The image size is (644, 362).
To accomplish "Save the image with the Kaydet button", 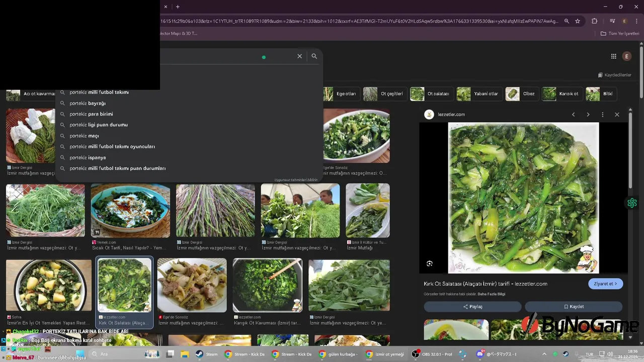I will (x=574, y=307).
